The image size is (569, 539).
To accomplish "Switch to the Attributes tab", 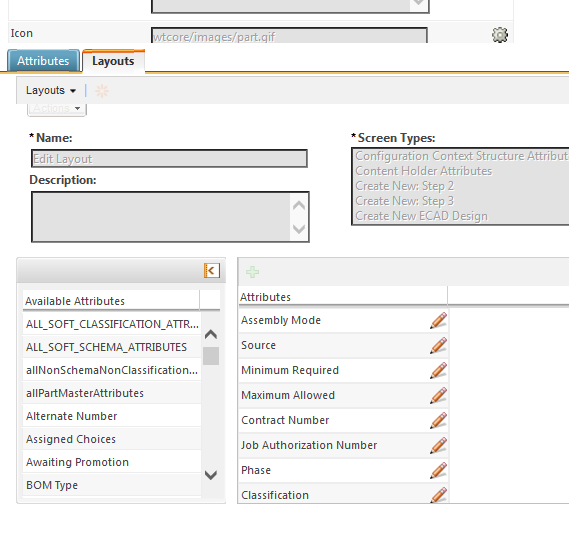I will point(43,61).
